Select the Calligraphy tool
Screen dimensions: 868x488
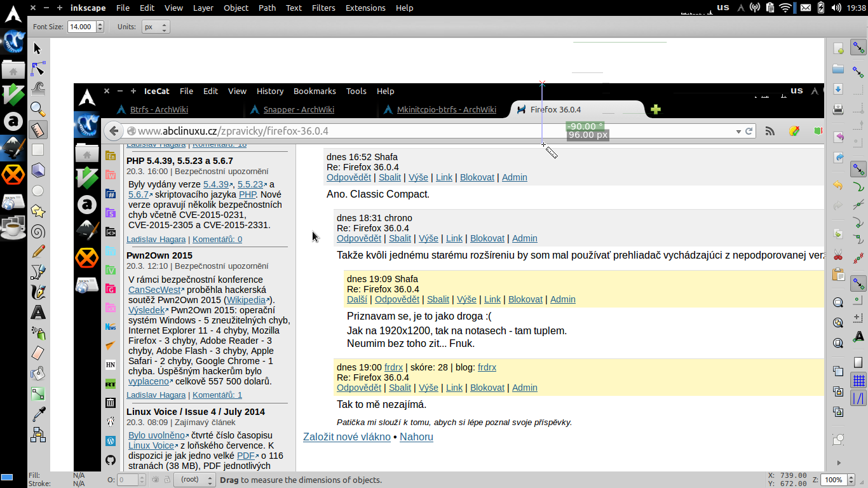point(37,292)
